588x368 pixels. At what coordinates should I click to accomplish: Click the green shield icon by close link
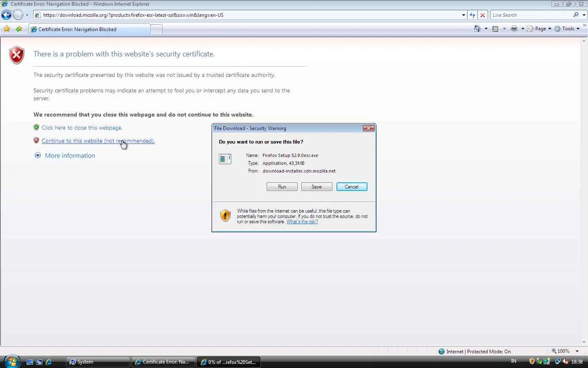pos(36,127)
